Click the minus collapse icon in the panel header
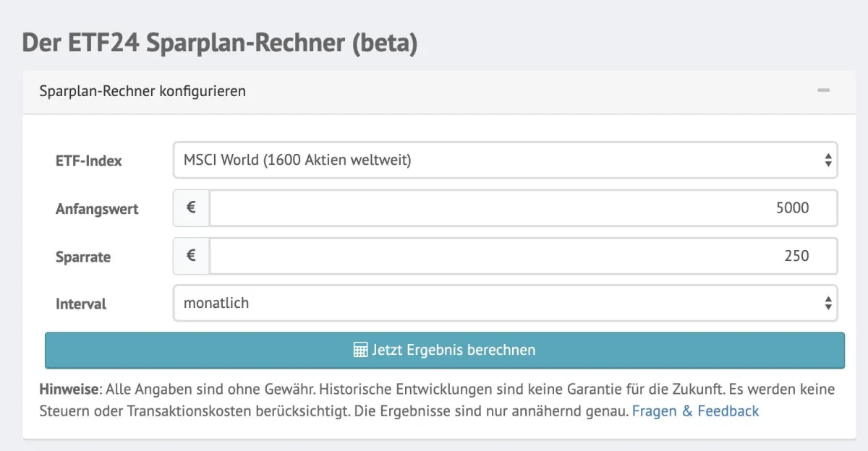 point(822,91)
